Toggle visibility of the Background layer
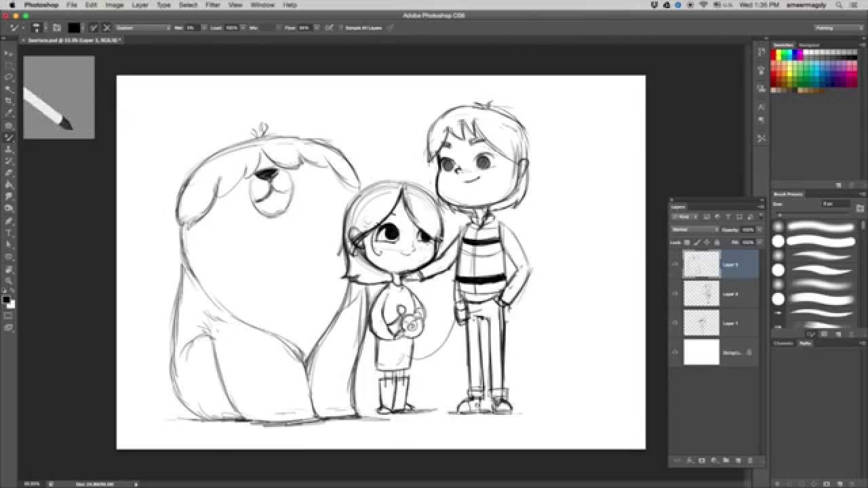The height and width of the screenshot is (488, 868). 675,352
